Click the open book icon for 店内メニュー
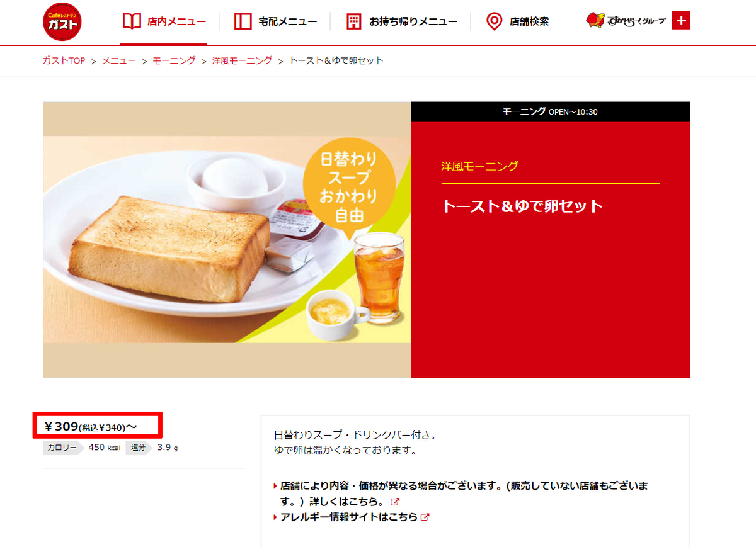756x547 pixels. [x=132, y=21]
